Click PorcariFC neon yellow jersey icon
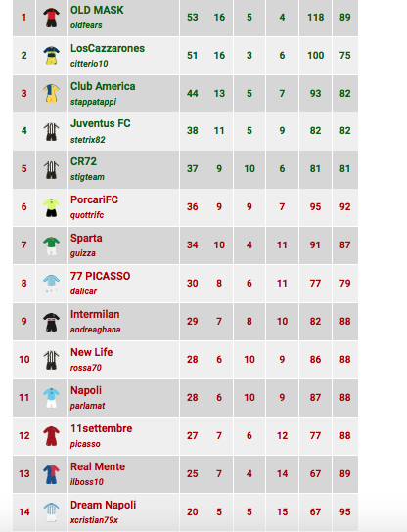Viewport: 407px width, 532px height. [x=51, y=207]
